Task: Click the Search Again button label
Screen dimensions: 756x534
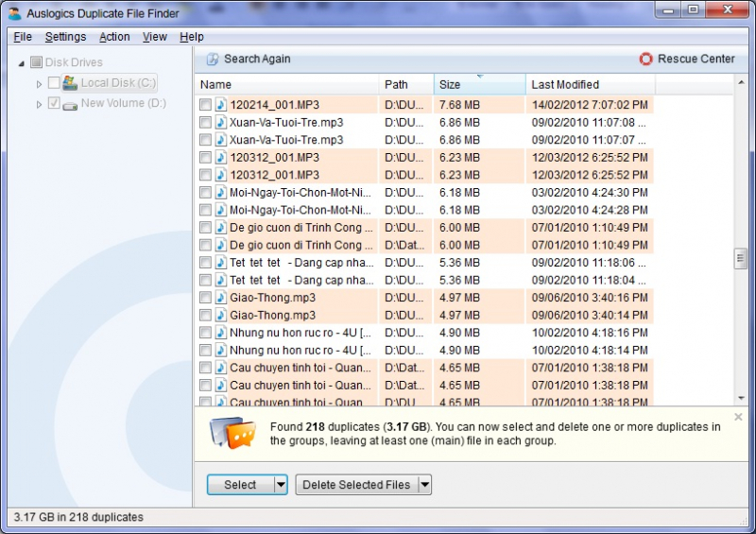Action: pyautogui.click(x=257, y=59)
